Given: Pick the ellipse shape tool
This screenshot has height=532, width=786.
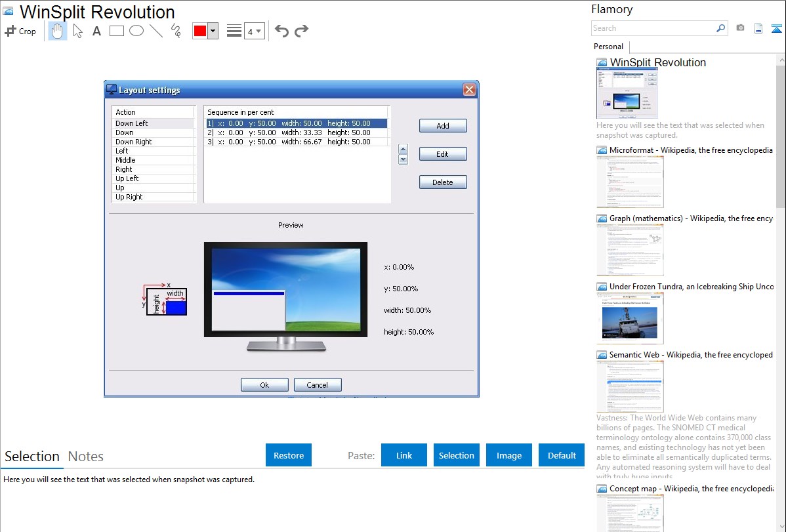Looking at the screenshot, I should tap(136, 31).
